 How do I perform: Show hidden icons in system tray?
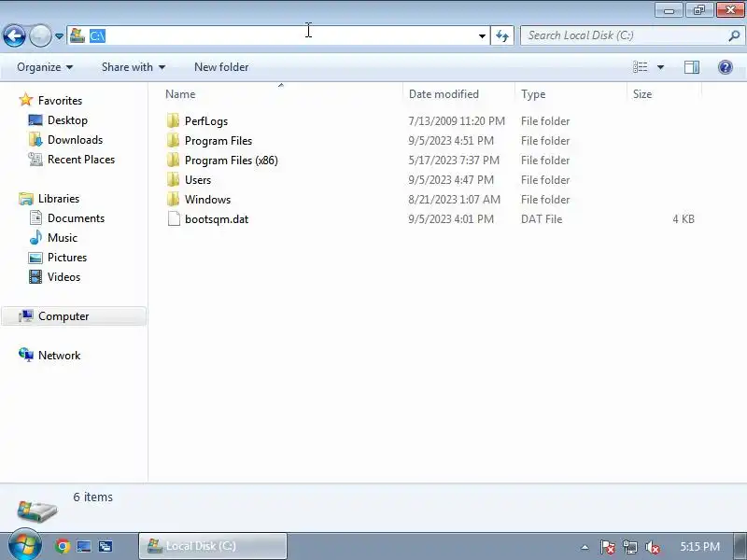pyautogui.click(x=585, y=547)
